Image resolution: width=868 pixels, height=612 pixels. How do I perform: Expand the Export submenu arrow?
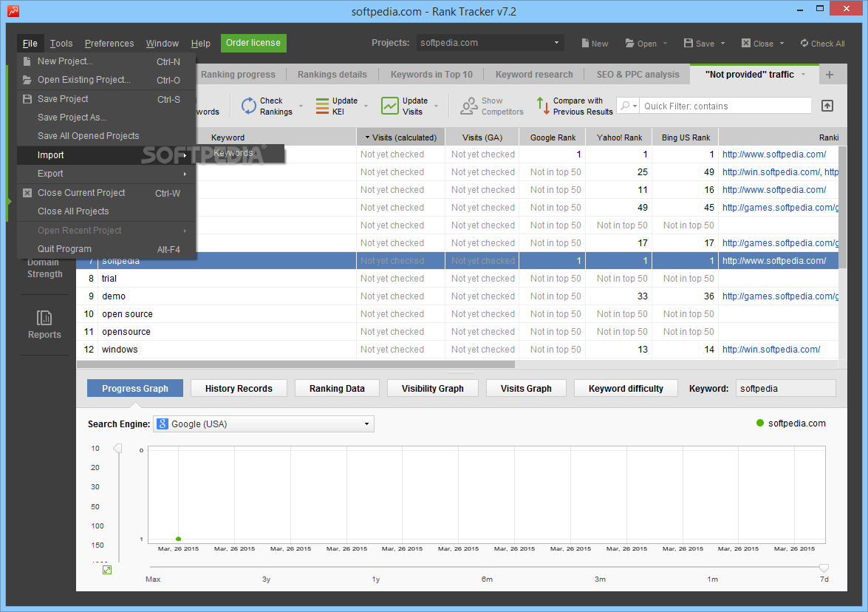(x=185, y=174)
